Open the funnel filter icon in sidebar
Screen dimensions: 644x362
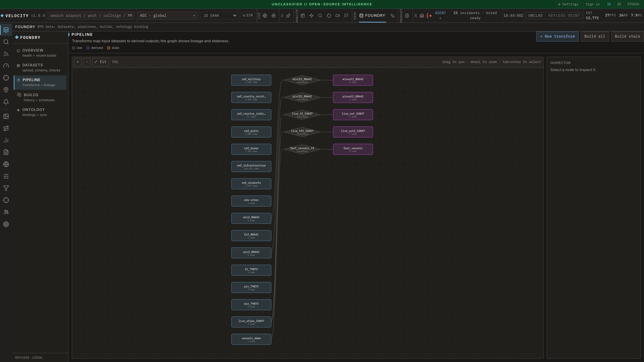pos(6,188)
